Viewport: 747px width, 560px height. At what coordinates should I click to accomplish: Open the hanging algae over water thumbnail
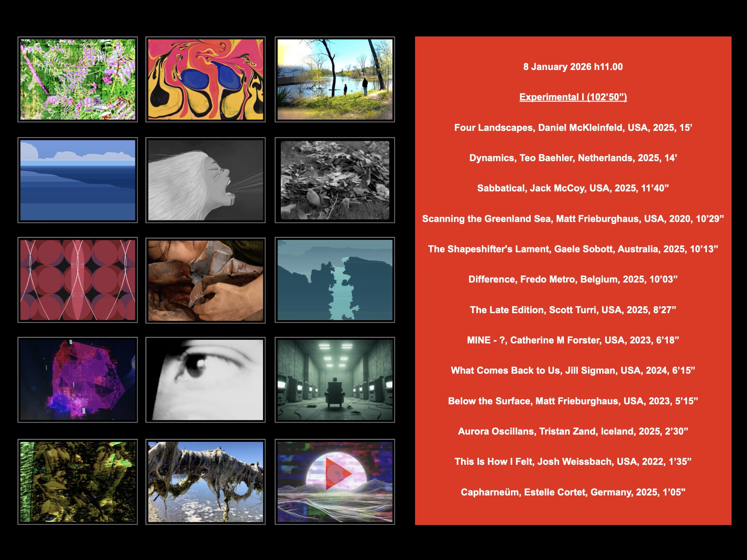tap(205, 482)
